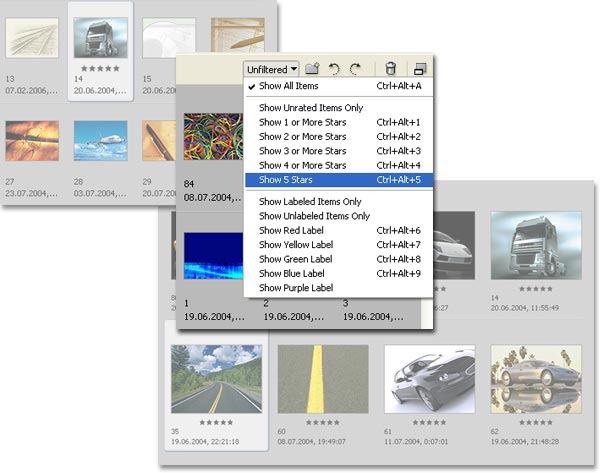Select the colorful rubber bands thumbnail 84
The height and width of the screenshot is (473, 600).
[x=213, y=140]
